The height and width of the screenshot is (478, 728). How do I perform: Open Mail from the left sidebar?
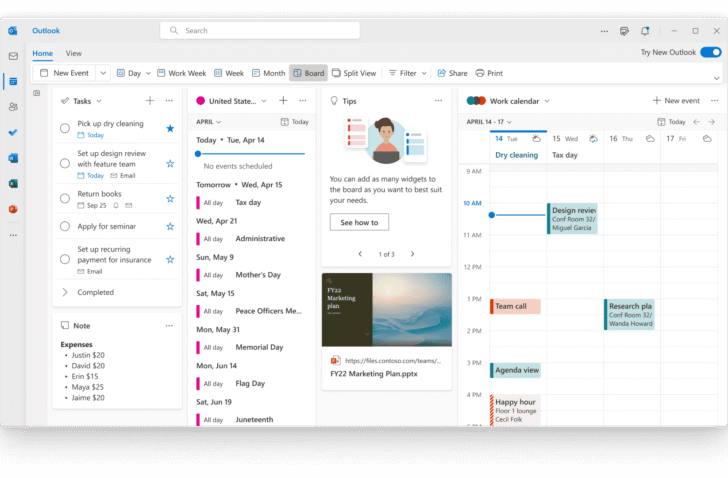(13, 56)
